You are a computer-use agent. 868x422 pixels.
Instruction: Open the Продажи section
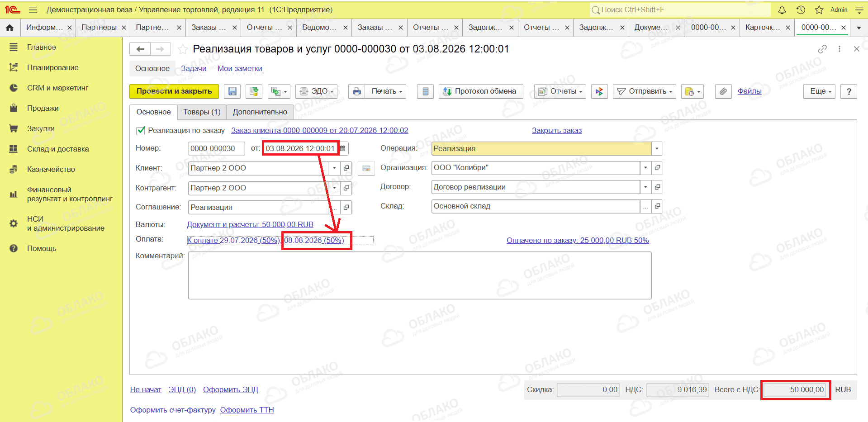43,108
